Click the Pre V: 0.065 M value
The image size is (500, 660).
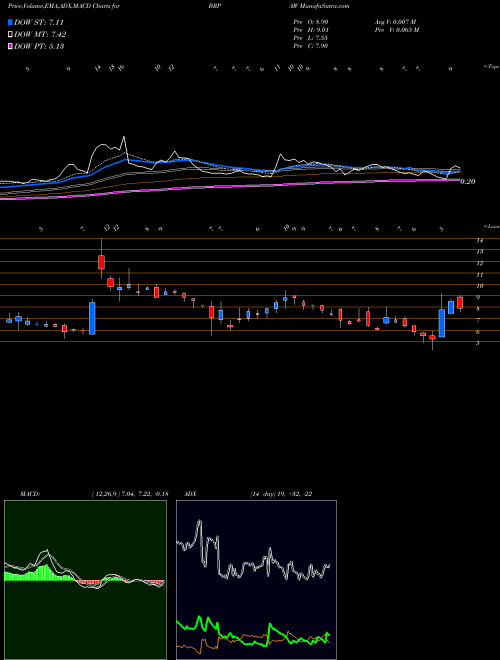[x=396, y=30]
